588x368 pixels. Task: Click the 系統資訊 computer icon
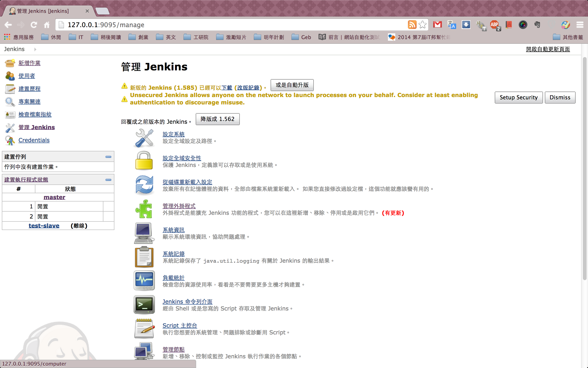coord(144,233)
